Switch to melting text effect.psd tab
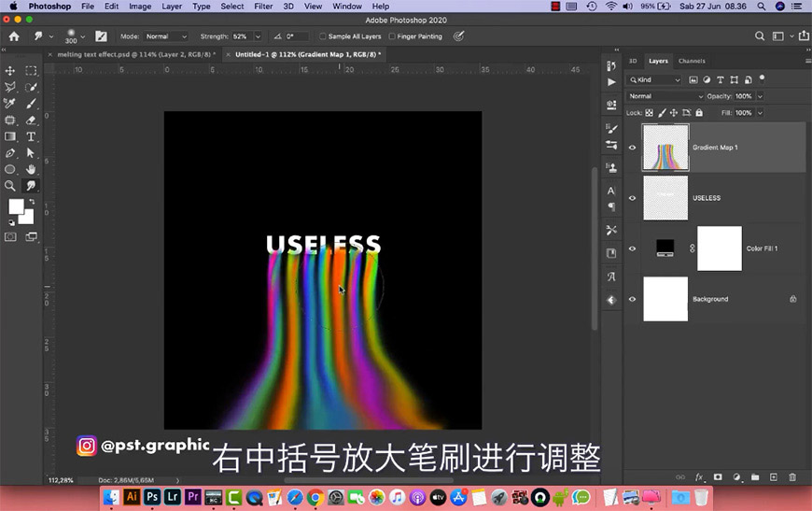812x511 pixels. tap(136, 54)
